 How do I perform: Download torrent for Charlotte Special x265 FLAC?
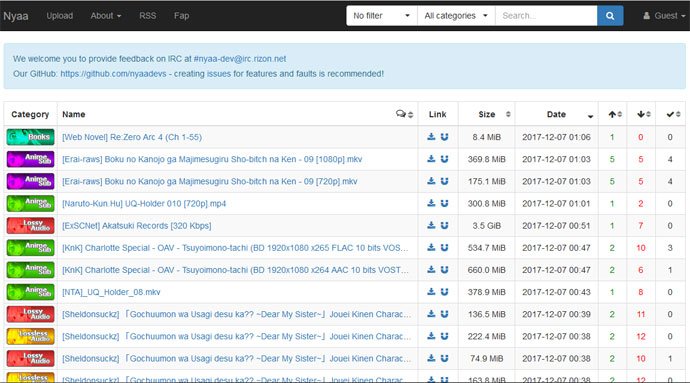pyautogui.click(x=431, y=247)
